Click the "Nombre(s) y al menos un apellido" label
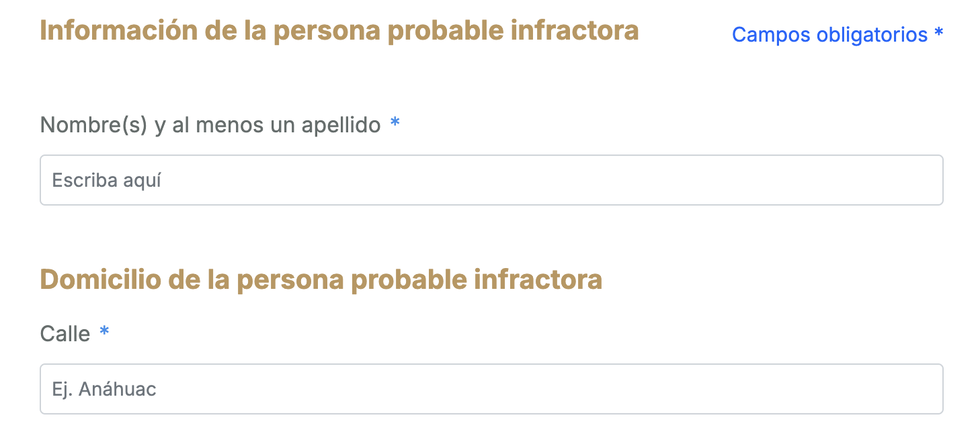 coord(210,124)
